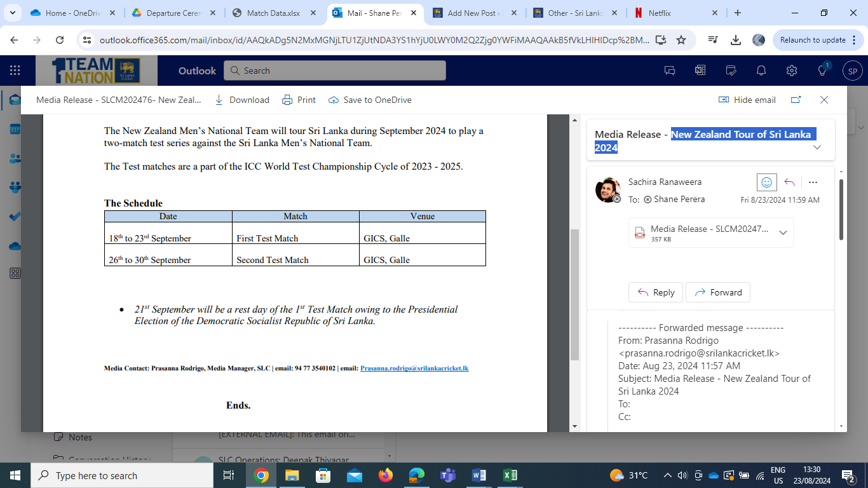Pop out attachment into new window

pos(796,100)
